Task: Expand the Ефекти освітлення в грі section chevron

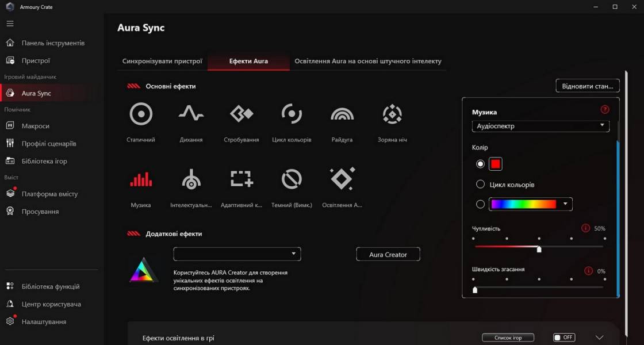Action: 600,338
